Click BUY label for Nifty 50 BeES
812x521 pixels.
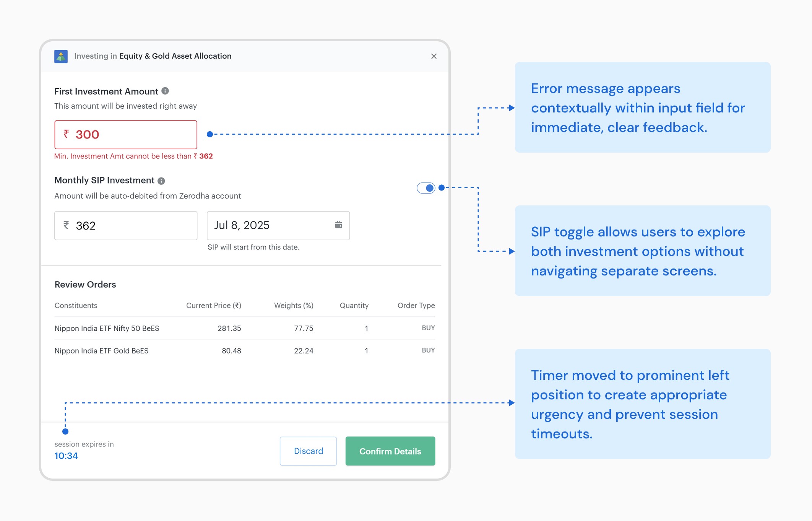click(x=428, y=328)
